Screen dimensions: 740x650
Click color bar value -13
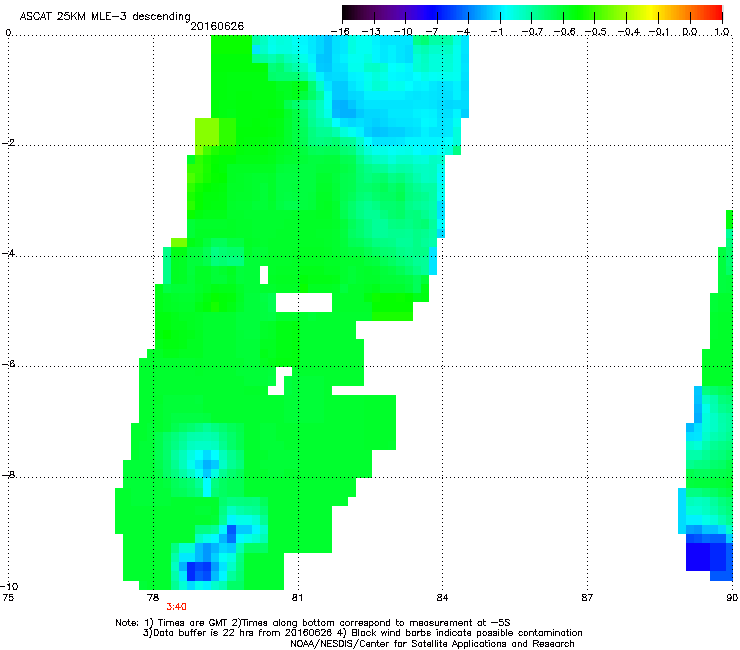point(371,32)
